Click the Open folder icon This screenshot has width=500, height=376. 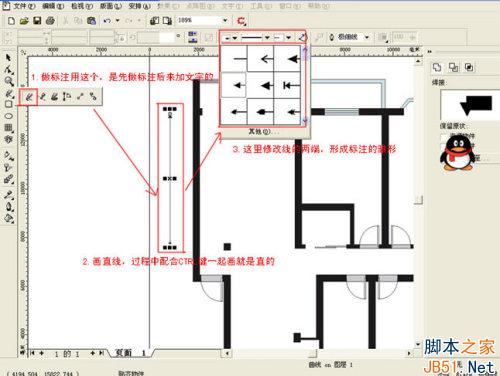pyautogui.click(x=24, y=21)
